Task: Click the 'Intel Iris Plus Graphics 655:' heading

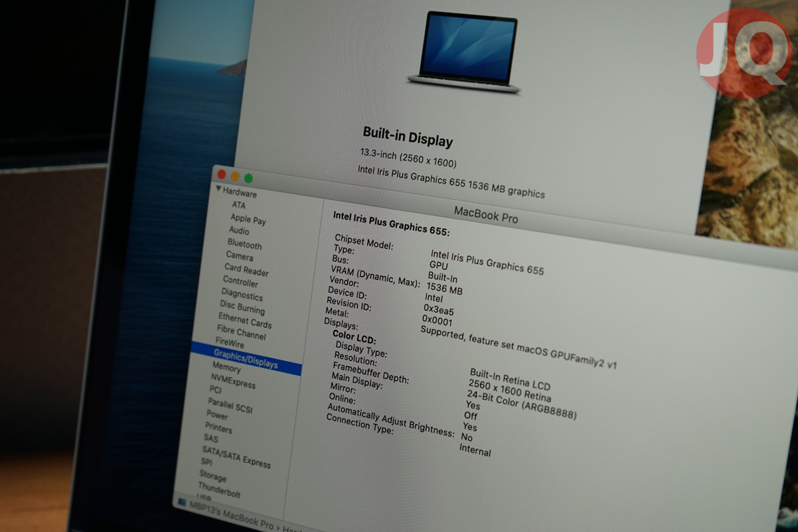Action: click(390, 223)
